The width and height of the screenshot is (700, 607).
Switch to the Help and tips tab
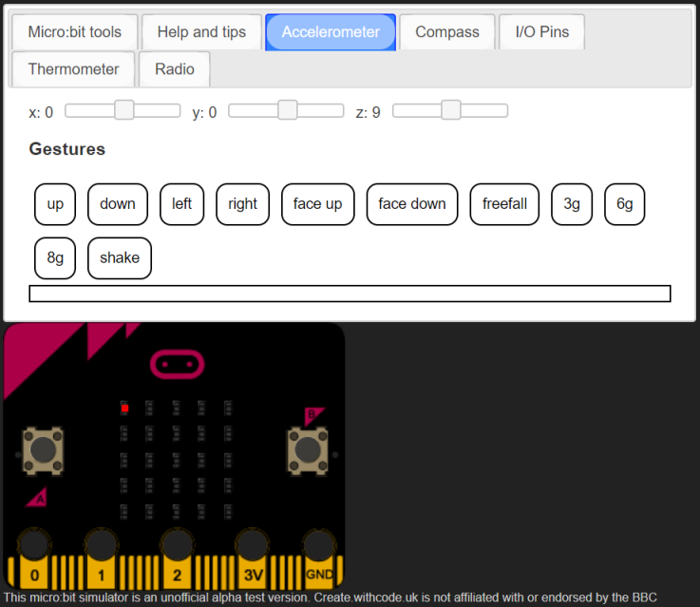(201, 32)
